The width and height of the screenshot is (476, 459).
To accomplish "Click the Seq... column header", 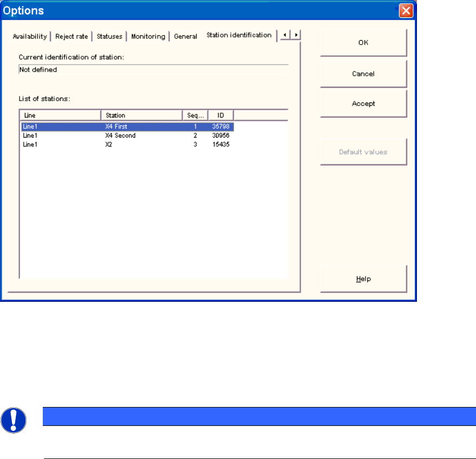I will coord(195,115).
